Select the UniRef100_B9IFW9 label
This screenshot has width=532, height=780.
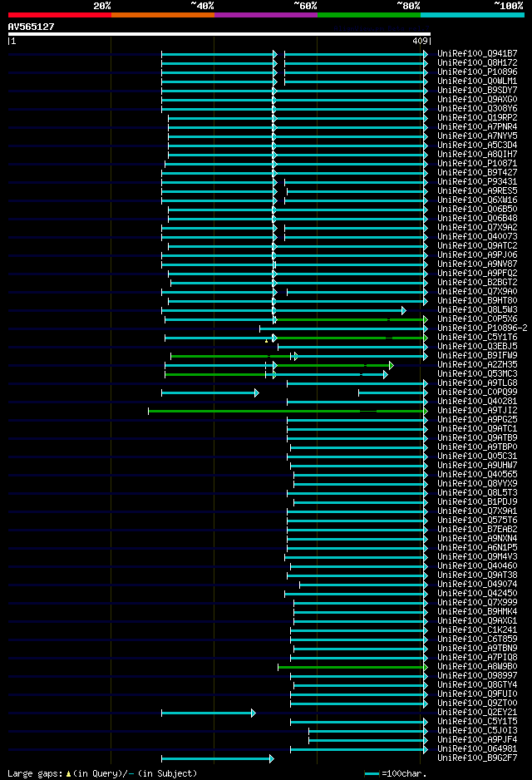pyautogui.click(x=477, y=356)
